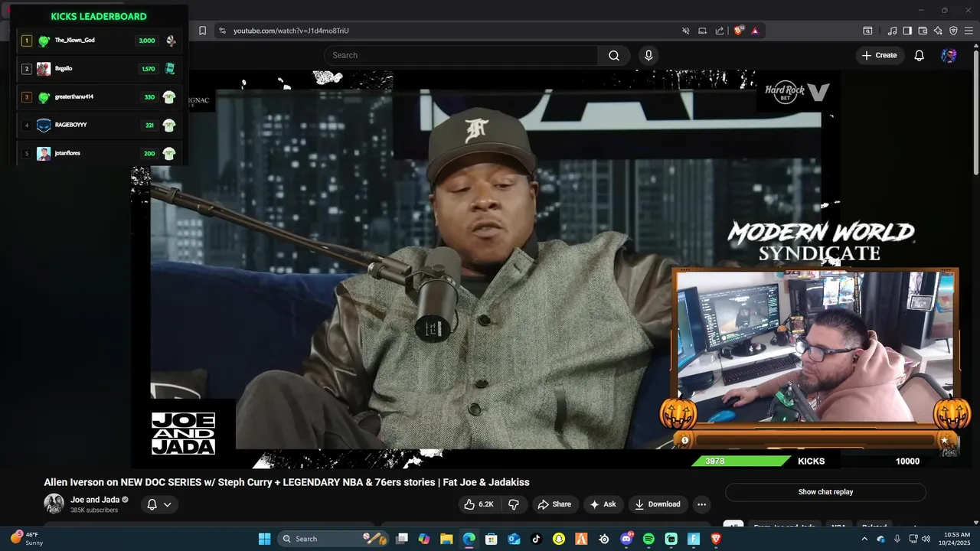Click the video player to pause
Image resolution: width=980 pixels, height=551 pixels.
coord(485,268)
